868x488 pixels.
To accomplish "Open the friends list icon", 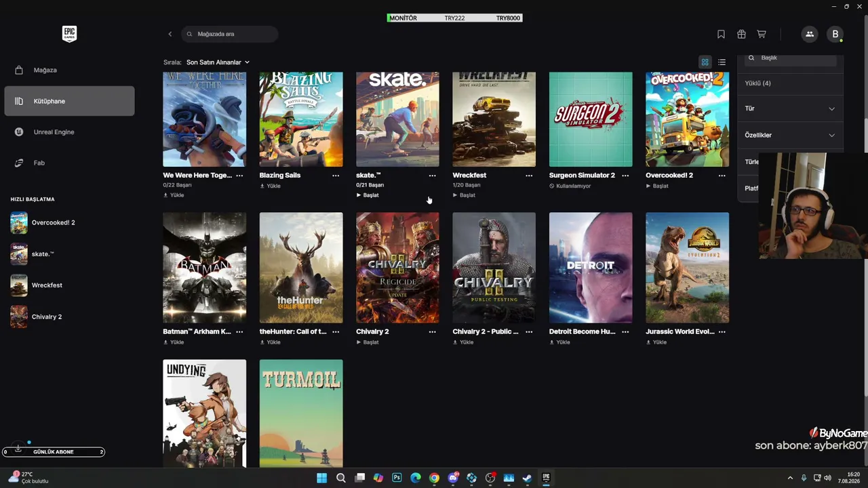I will tap(809, 34).
